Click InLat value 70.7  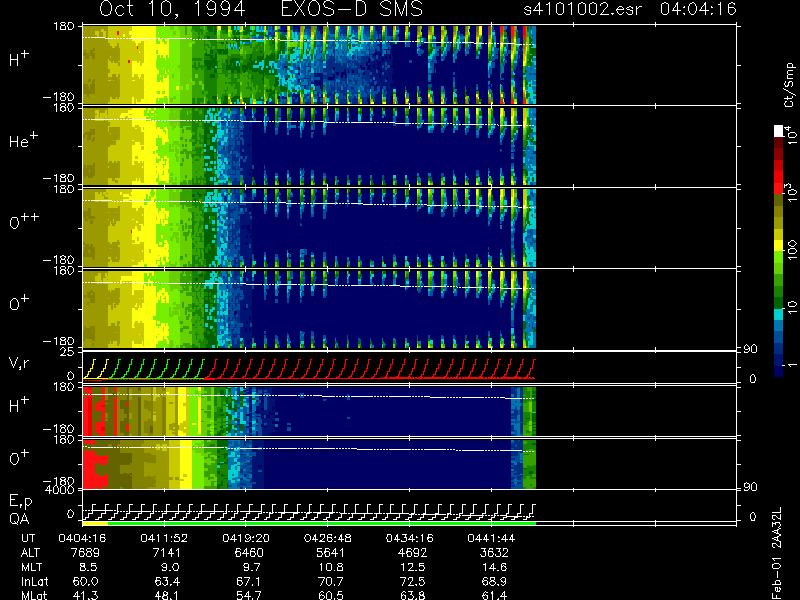tap(331, 581)
